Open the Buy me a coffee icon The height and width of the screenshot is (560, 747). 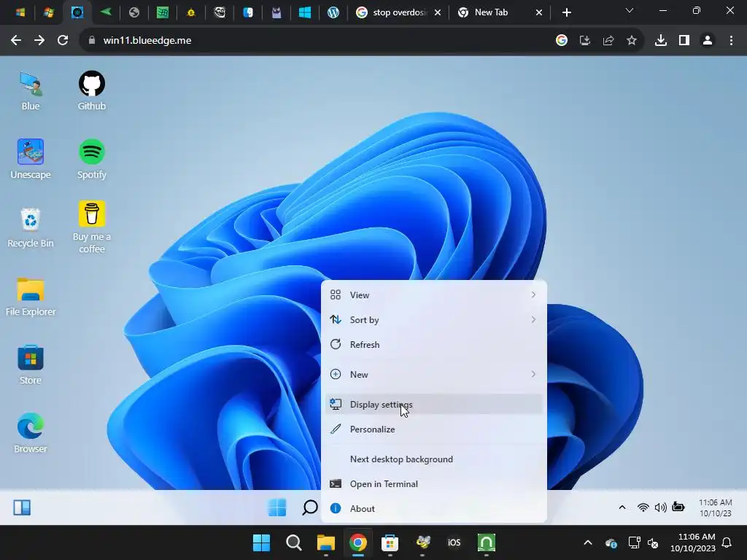coord(91,227)
